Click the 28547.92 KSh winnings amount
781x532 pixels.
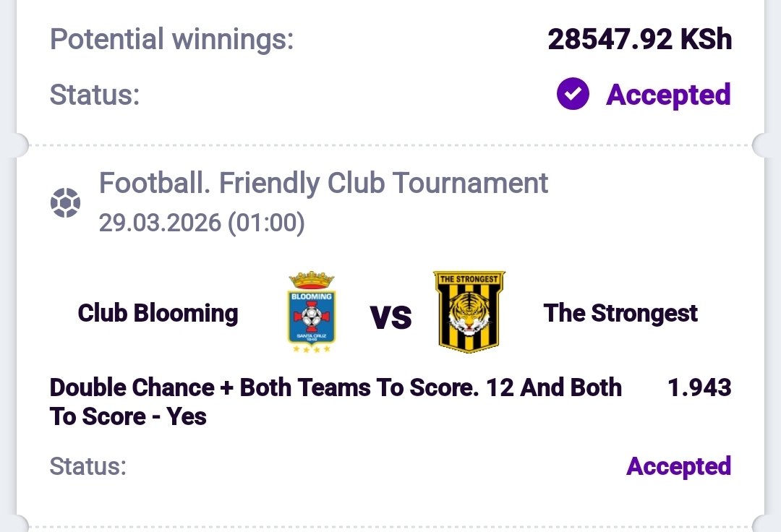(x=640, y=39)
